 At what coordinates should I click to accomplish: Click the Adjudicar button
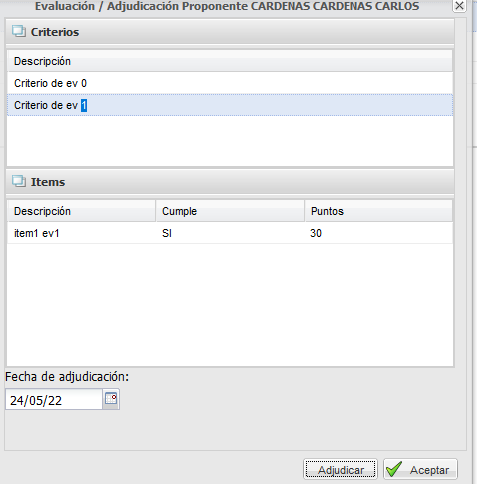pos(340,469)
